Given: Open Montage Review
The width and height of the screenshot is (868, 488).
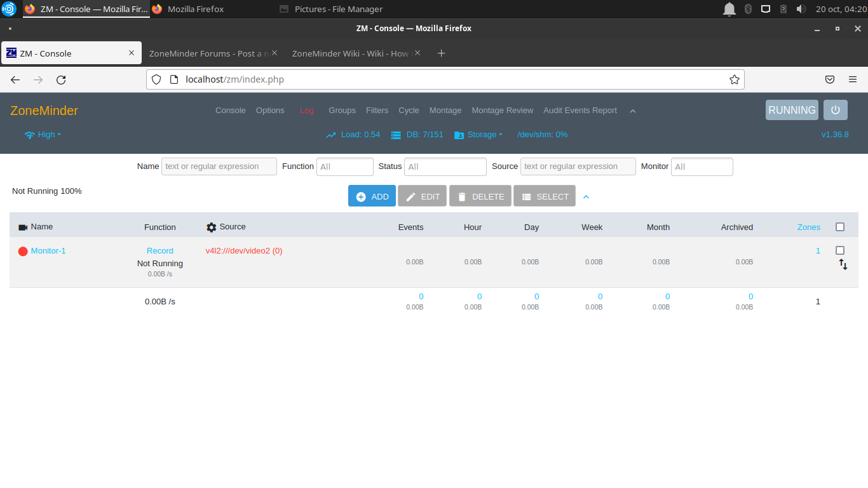Looking at the screenshot, I should click(503, 111).
